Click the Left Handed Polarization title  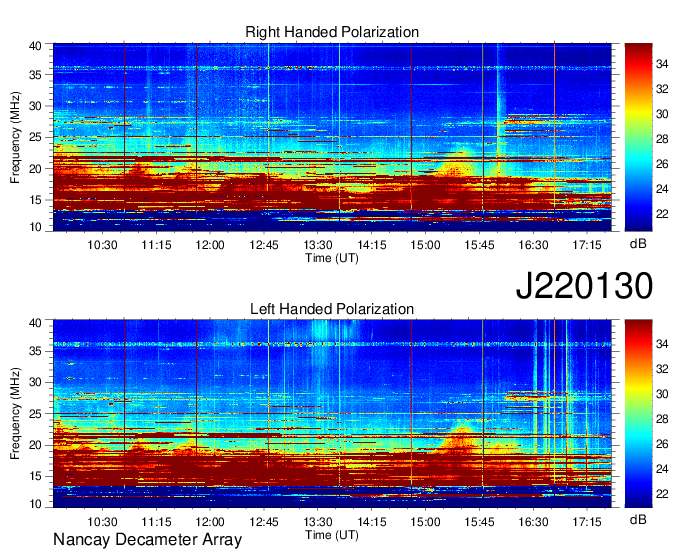[x=332, y=309]
